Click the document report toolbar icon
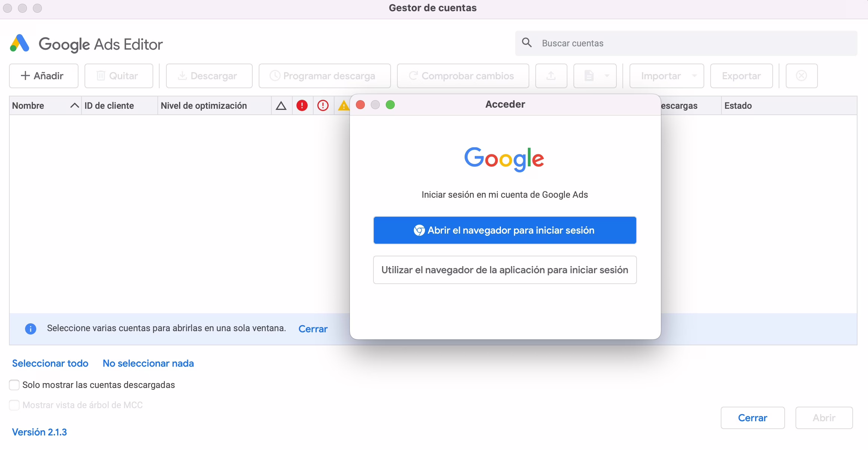The image size is (868, 450). 589,76
